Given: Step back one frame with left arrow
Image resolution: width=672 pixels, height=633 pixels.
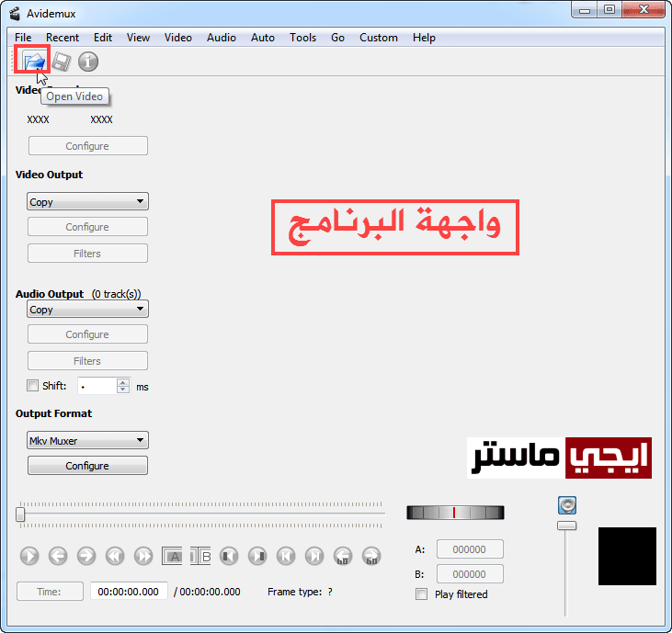Looking at the screenshot, I should click(x=57, y=556).
